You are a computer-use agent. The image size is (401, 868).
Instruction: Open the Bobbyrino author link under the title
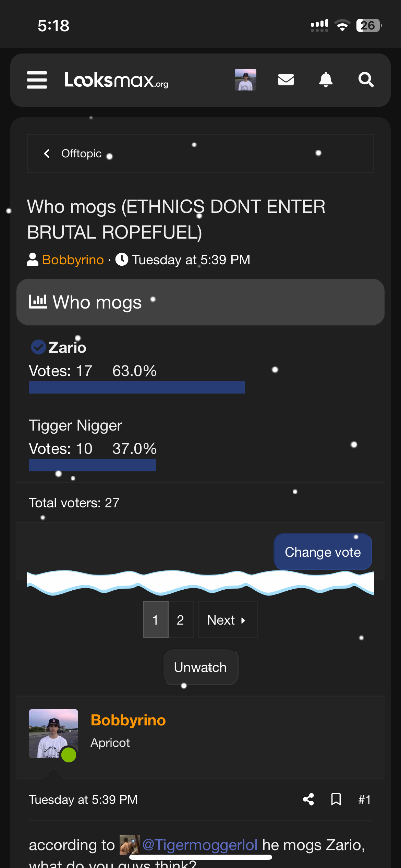tap(73, 260)
